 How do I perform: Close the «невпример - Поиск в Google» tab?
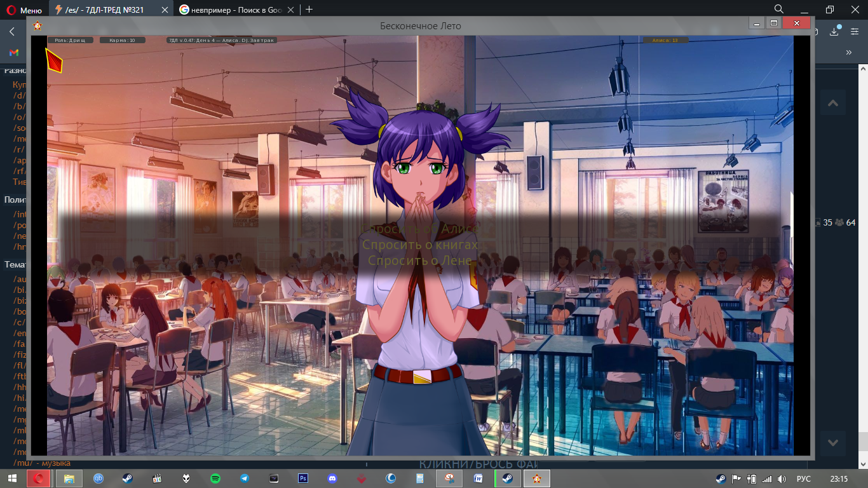(289, 10)
